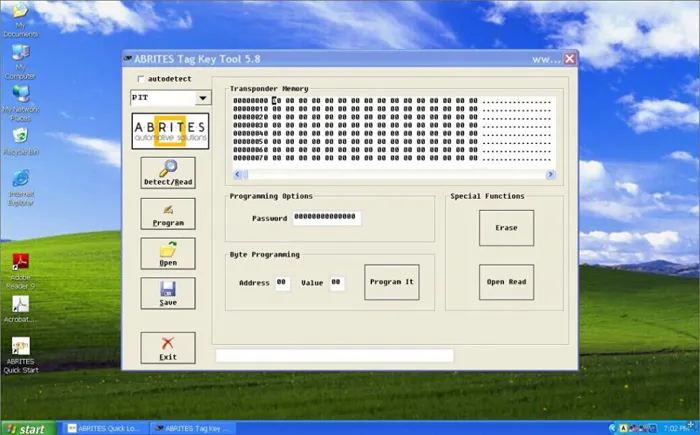This screenshot has height=435, width=700.
Task: Close the ABRITES Tag Key Tool window
Action: tap(570, 59)
